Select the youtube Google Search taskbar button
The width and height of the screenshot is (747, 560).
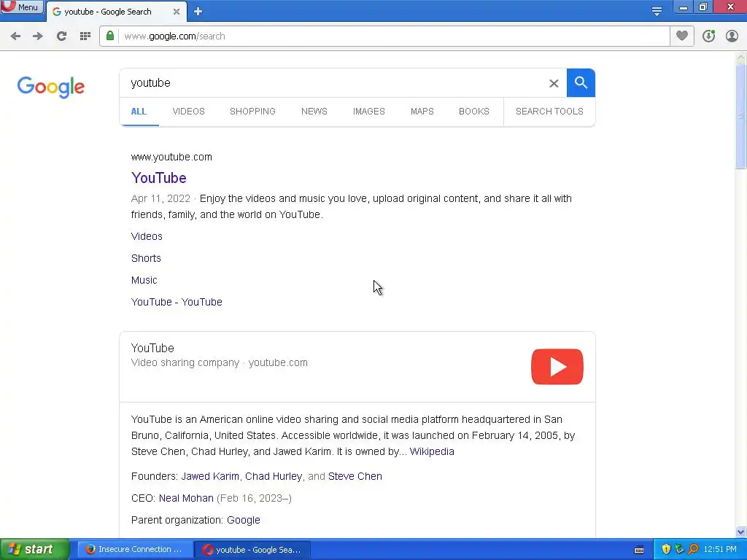tap(253, 550)
